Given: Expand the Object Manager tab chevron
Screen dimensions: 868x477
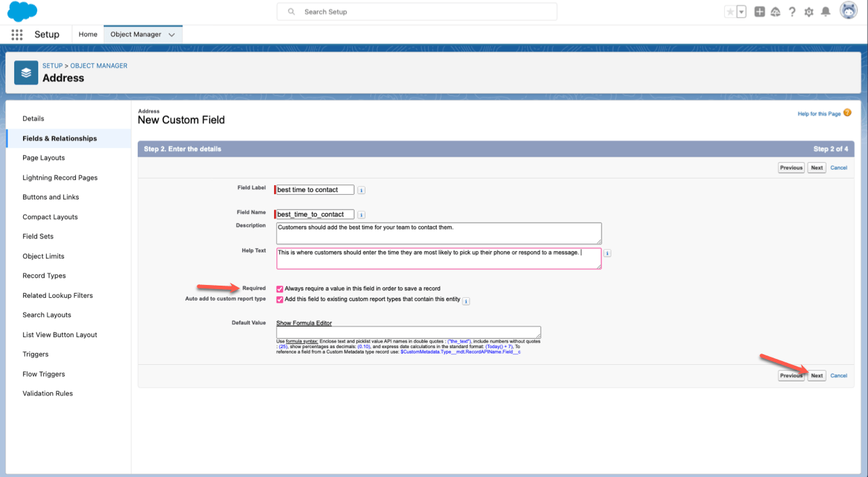Looking at the screenshot, I should pos(172,35).
